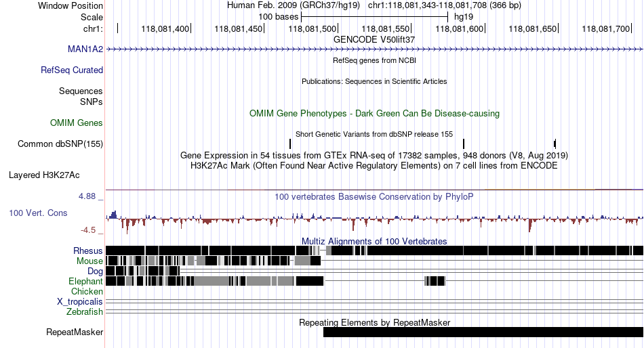
Task: Select the X_tropicalis alignment row label
Action: coord(80,302)
